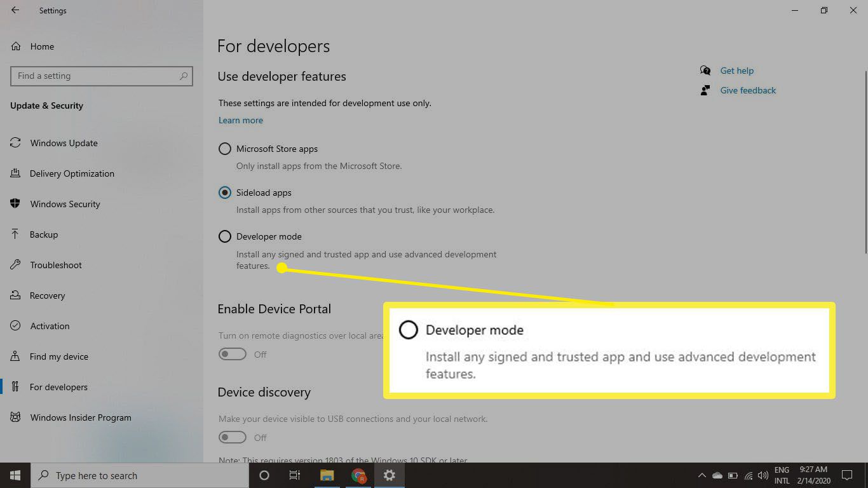Go to Settings Home
Image resolution: width=868 pixels, height=488 pixels.
42,46
